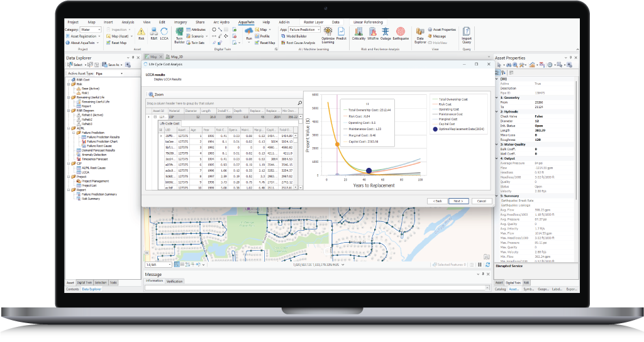Open the Category Water dropdown
This screenshot has width=644, height=342.
point(91,30)
